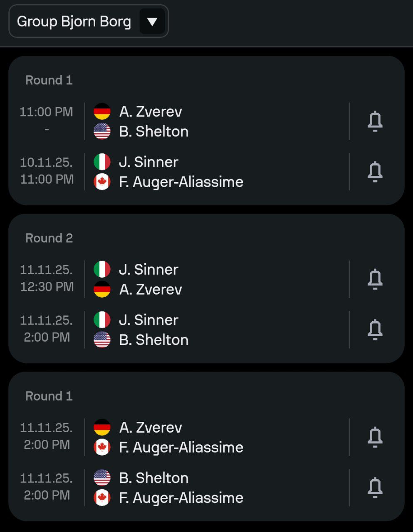Click German flag next to A. Zverev in first match

tap(102, 111)
